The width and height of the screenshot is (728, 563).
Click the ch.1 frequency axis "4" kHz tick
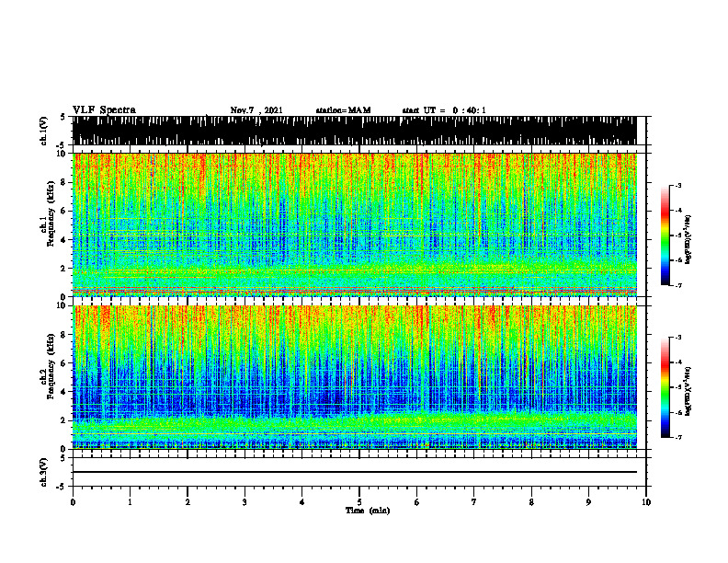point(65,240)
